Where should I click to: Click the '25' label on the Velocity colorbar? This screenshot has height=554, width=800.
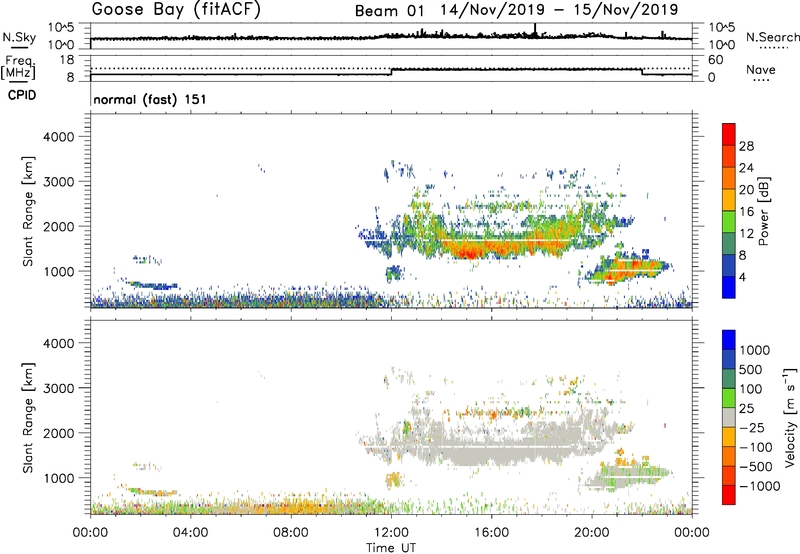click(x=746, y=408)
